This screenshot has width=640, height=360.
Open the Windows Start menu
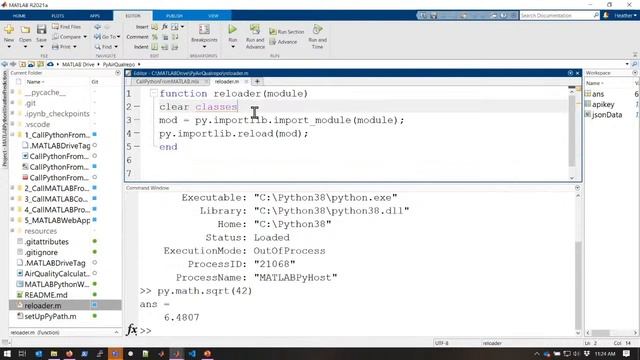[x=7, y=353]
